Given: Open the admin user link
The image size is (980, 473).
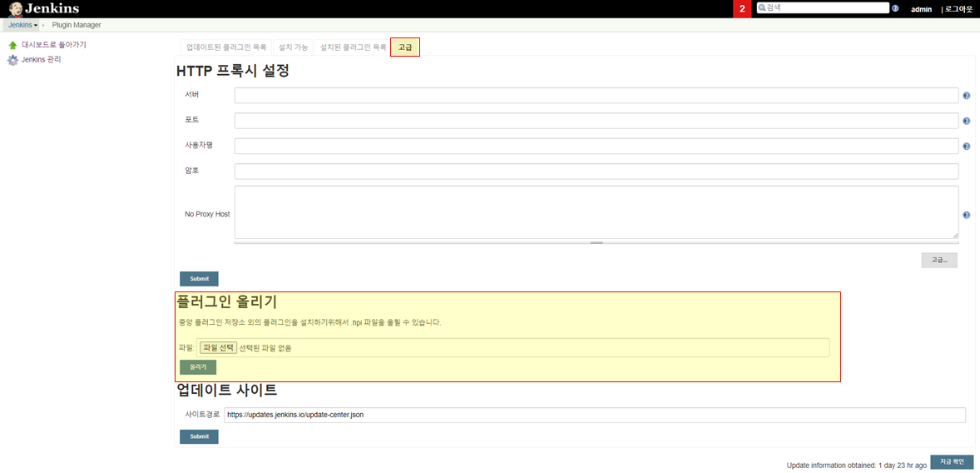Looking at the screenshot, I should [x=921, y=9].
